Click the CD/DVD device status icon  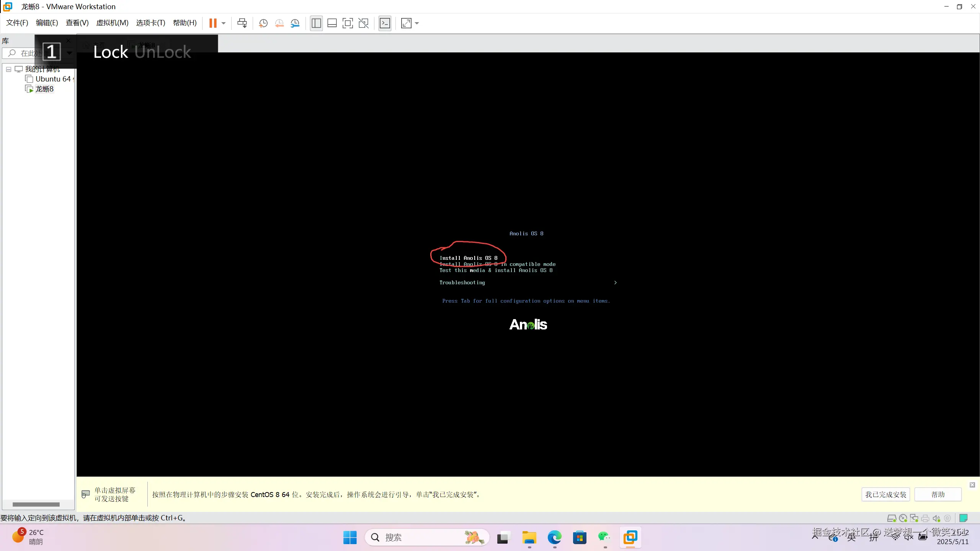pyautogui.click(x=903, y=518)
